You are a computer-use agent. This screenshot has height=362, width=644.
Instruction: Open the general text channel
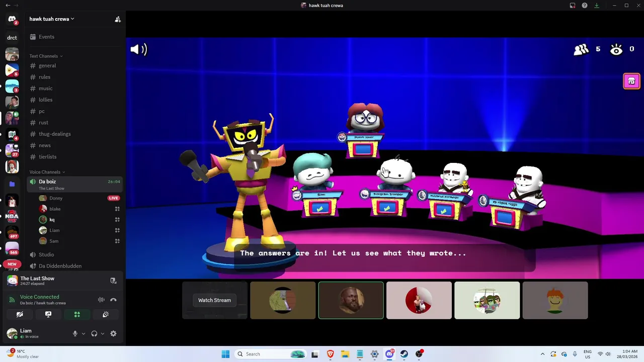75,65
